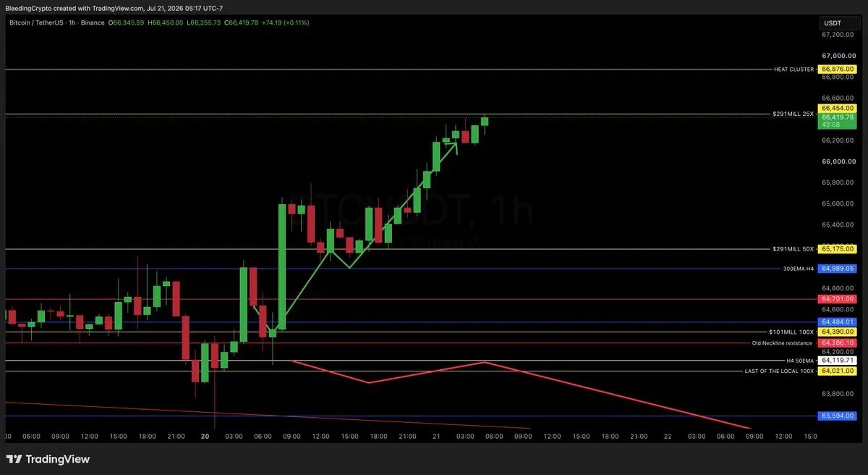This screenshot has width=868, height=475.
Task: Click date marker 20 on the time axis
Action: (x=205, y=436)
